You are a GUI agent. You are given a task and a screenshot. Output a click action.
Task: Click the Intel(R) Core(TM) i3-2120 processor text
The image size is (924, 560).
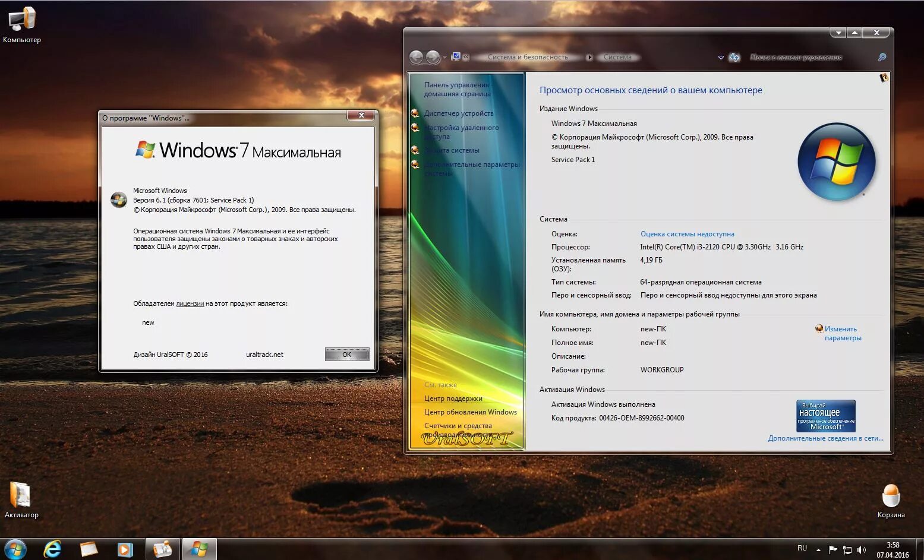click(721, 247)
